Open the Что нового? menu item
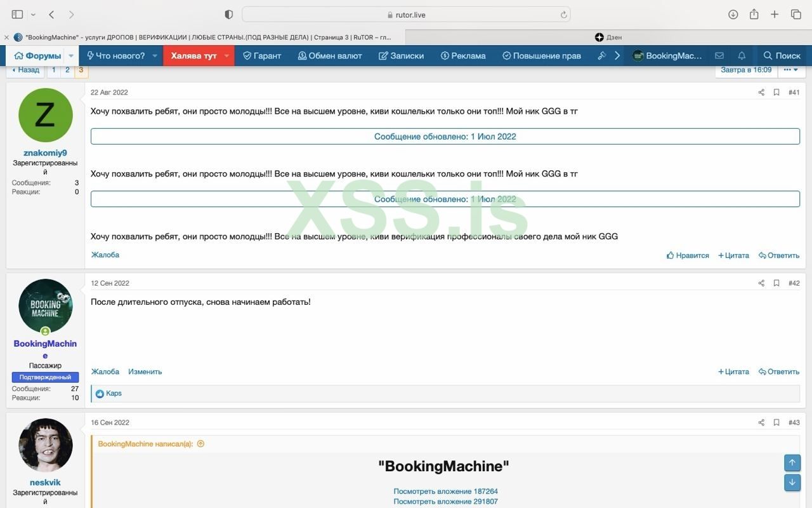Screen dimensions: 812x508 pos(116,56)
